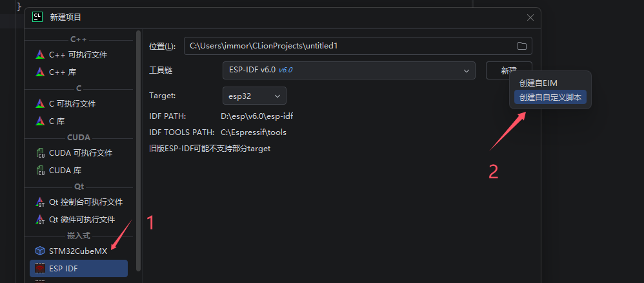
Task: Click the C 库 project icon
Action: tap(40, 121)
